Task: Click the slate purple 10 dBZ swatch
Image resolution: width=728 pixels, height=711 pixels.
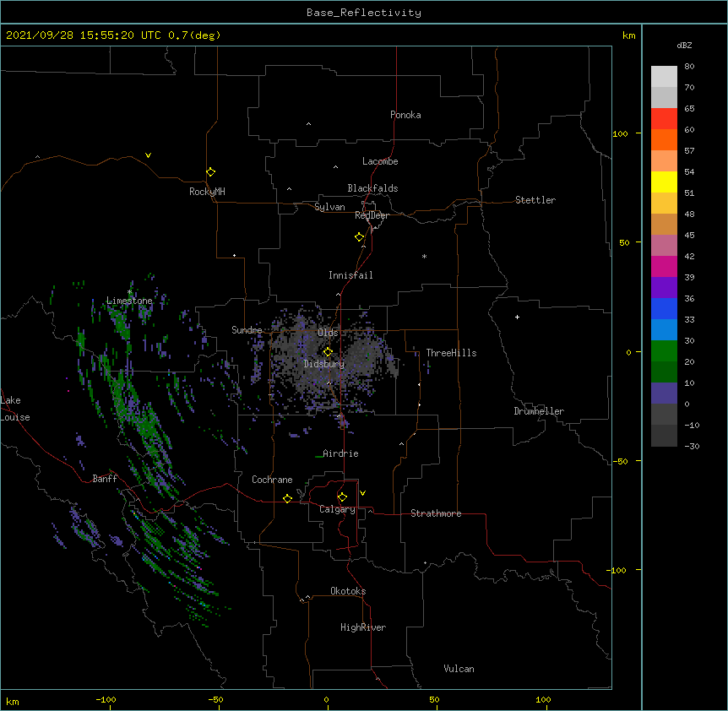Action: pos(664,393)
